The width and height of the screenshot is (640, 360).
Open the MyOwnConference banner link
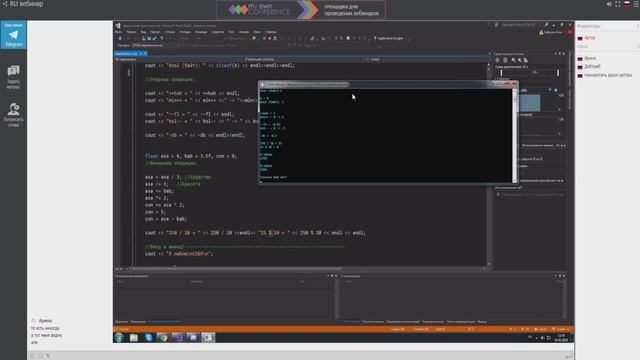301,10
